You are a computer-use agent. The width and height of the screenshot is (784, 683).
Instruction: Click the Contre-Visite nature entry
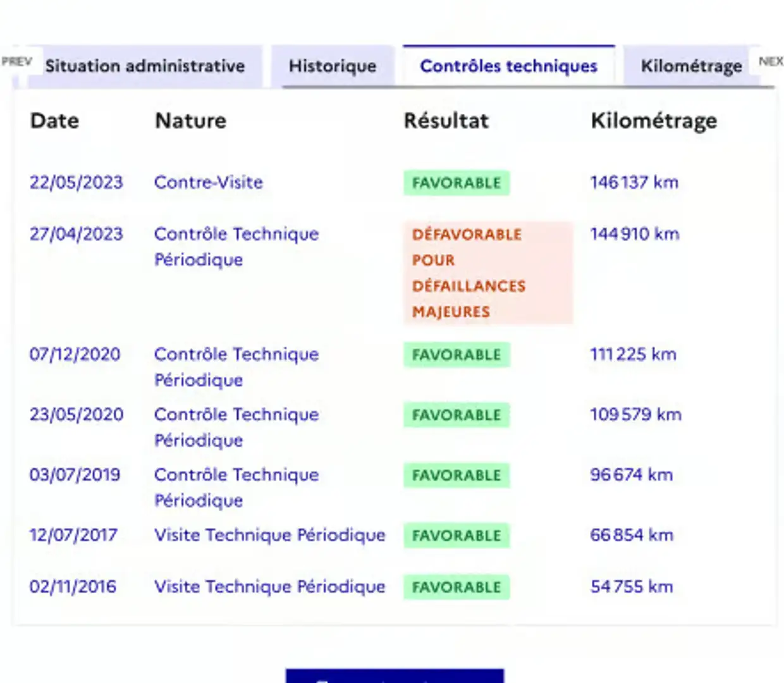[209, 183]
